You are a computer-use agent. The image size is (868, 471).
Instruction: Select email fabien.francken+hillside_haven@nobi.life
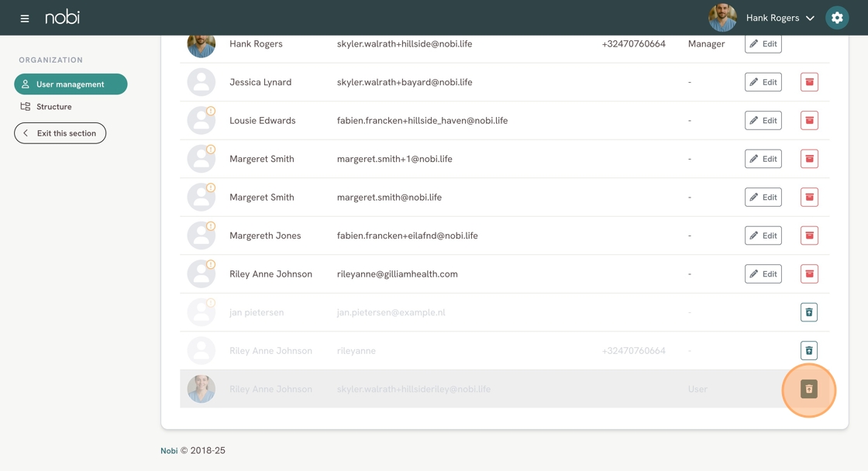coord(422,121)
